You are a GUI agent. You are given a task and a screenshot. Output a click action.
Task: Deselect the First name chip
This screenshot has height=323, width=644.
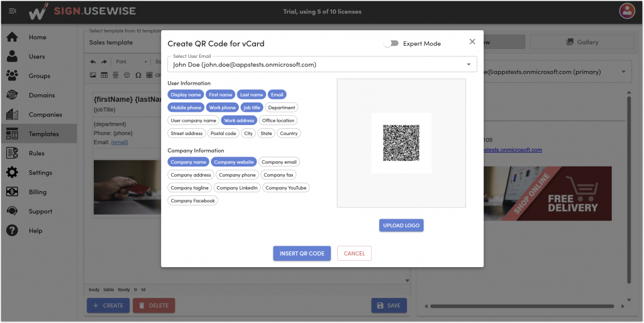[x=221, y=95]
